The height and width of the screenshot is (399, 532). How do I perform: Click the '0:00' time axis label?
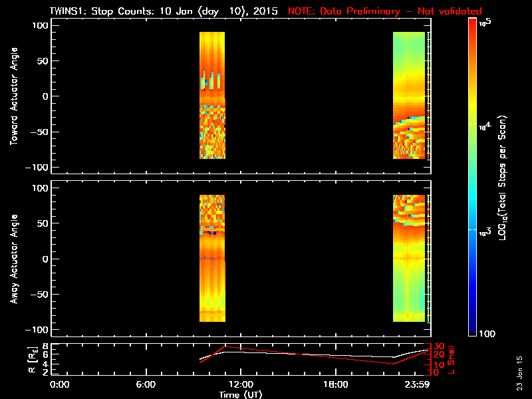click(x=59, y=384)
